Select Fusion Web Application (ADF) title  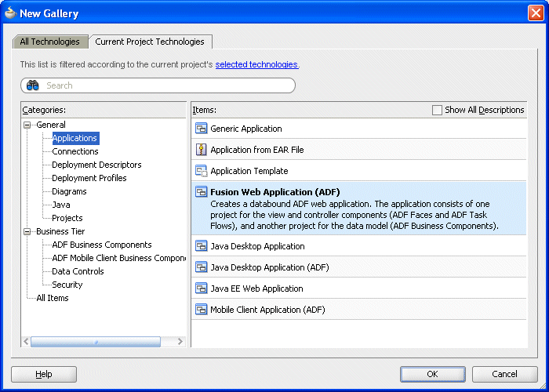[x=275, y=192]
